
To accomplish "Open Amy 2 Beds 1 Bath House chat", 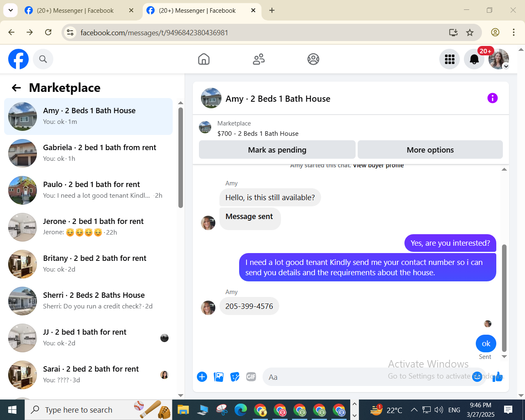I will (88, 116).
